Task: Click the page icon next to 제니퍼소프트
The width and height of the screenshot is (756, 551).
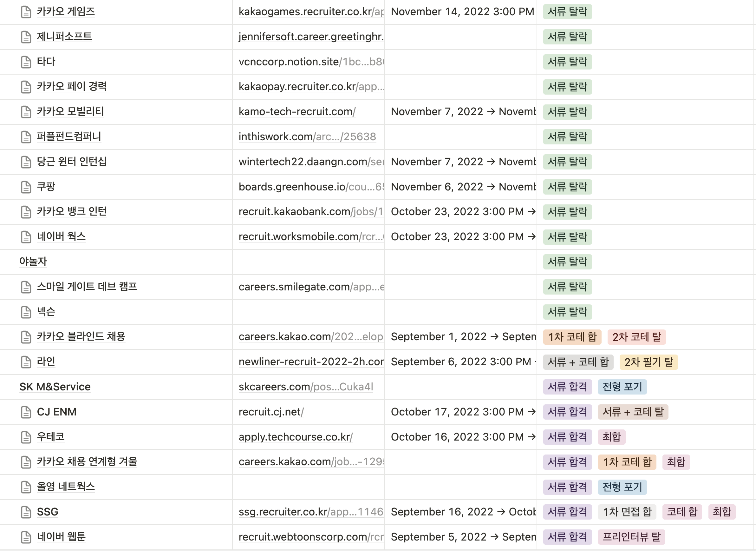Action: (26, 37)
